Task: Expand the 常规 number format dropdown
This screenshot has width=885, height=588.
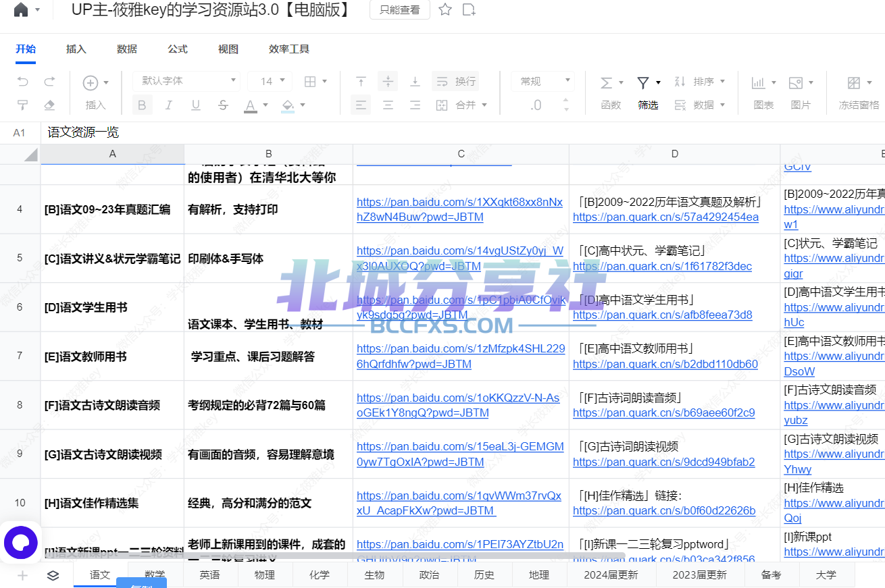Action: 542,82
